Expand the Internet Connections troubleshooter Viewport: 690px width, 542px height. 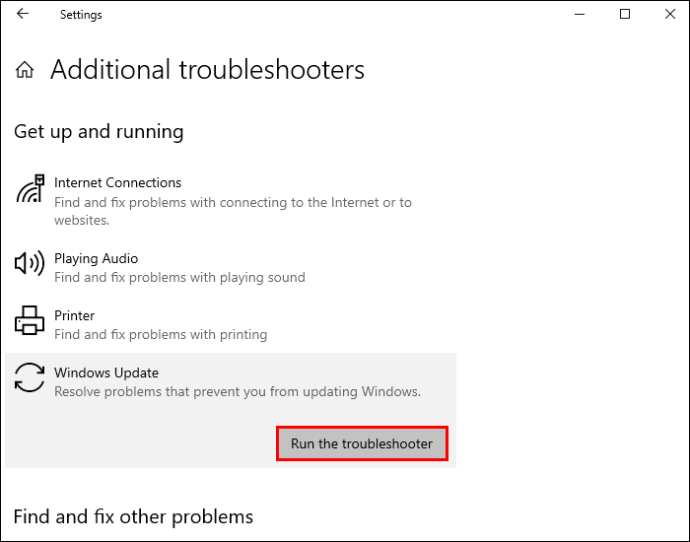(x=118, y=183)
